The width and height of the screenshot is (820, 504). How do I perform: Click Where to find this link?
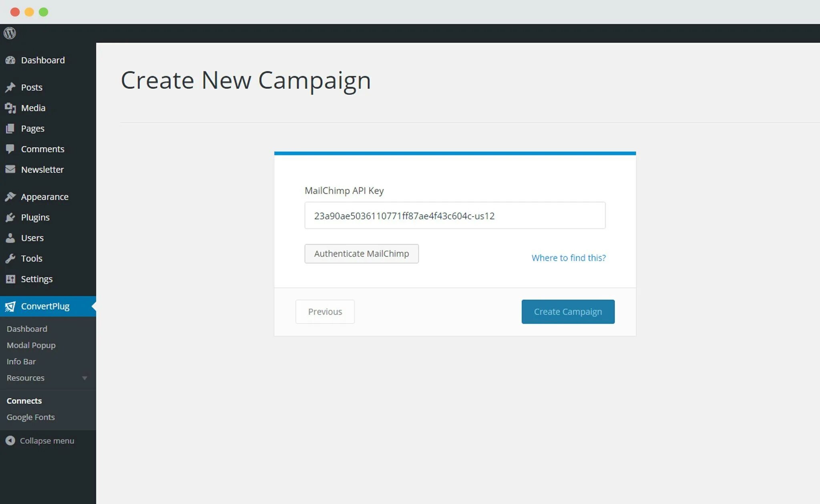(x=568, y=257)
